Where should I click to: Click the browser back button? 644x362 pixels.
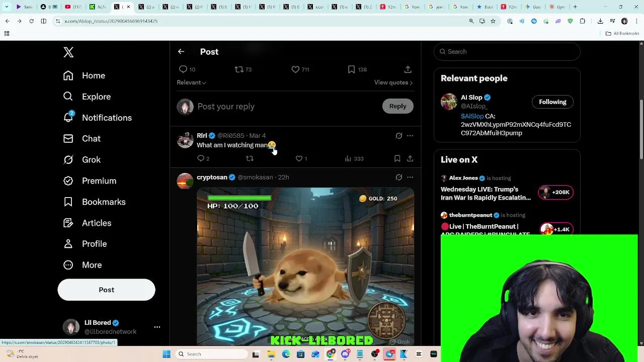point(7,21)
